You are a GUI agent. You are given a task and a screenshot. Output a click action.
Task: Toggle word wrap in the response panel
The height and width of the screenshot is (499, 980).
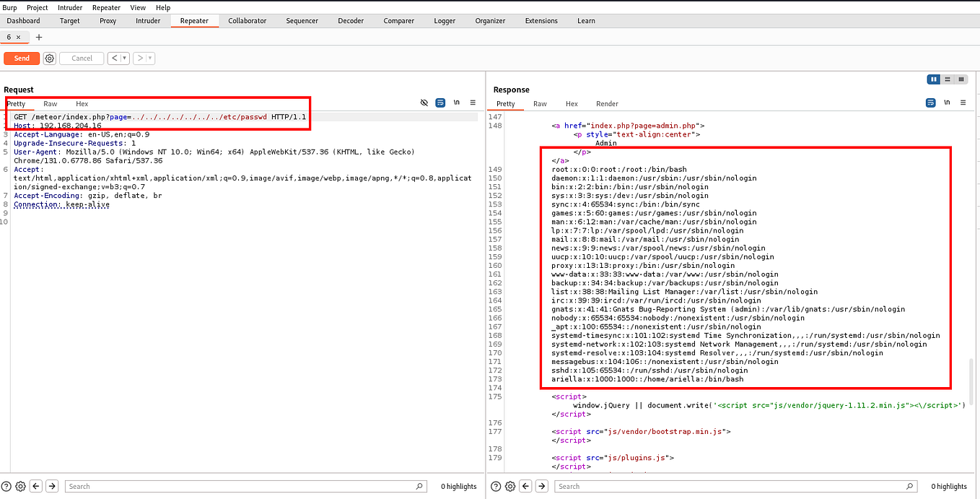(930, 103)
